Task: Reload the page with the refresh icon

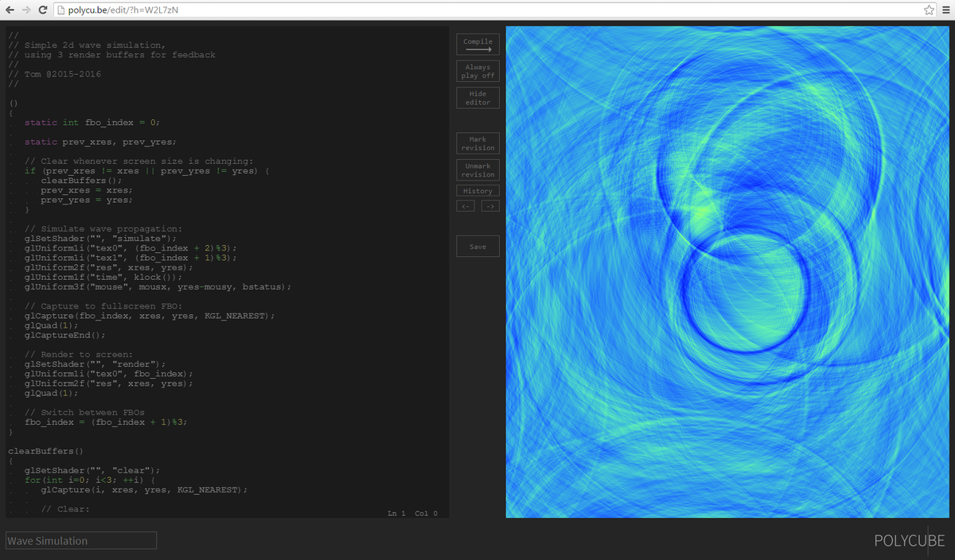Action: tap(42, 9)
